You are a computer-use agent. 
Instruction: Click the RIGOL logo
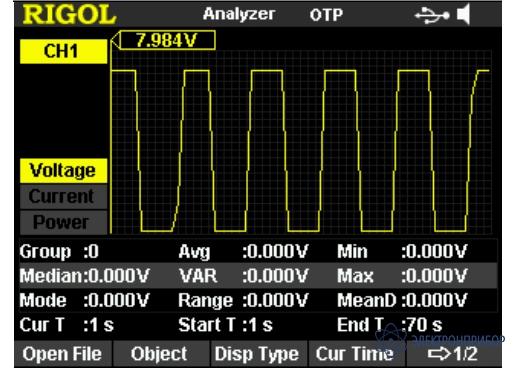point(69,15)
